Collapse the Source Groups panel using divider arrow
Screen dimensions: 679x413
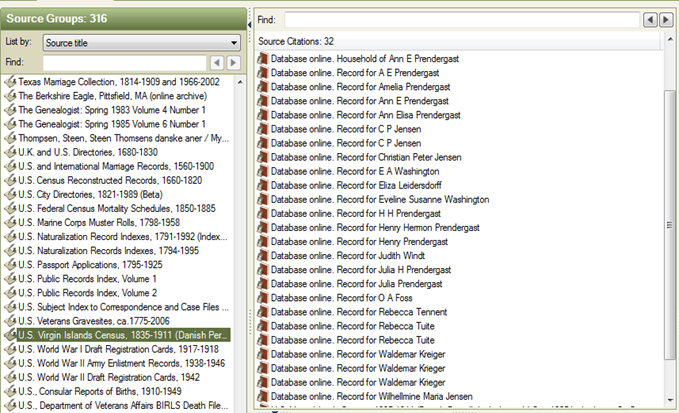(249, 25)
